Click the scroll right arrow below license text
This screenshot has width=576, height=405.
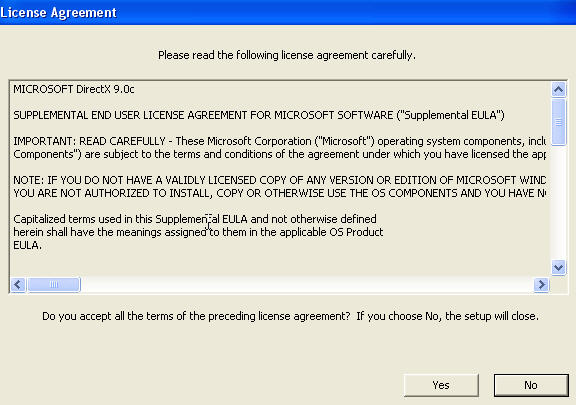pyautogui.click(x=541, y=284)
